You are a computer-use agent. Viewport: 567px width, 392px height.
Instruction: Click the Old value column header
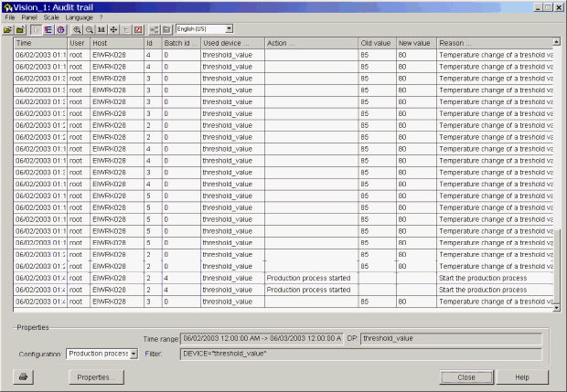coord(377,43)
